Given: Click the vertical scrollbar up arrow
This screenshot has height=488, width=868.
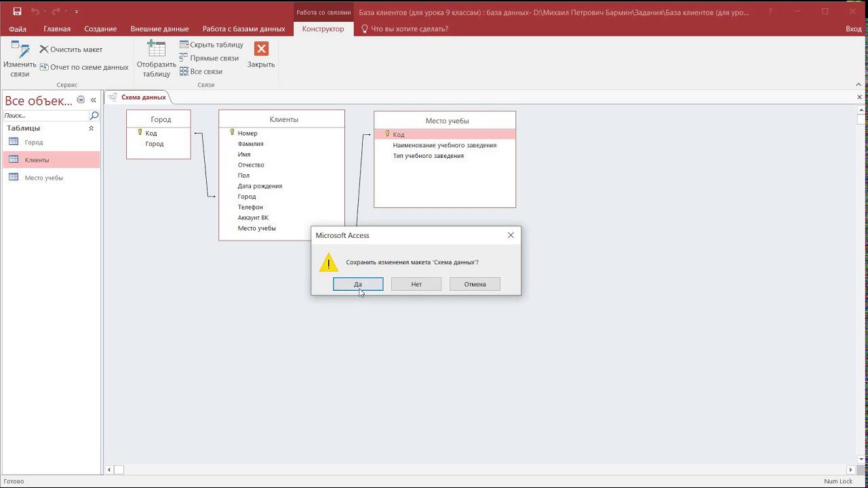Looking at the screenshot, I should (861, 110).
